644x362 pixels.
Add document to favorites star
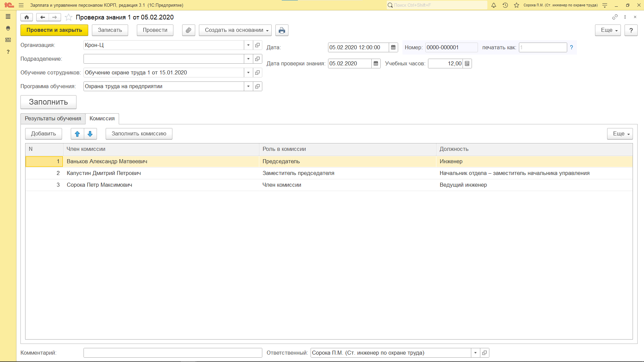[68, 17]
